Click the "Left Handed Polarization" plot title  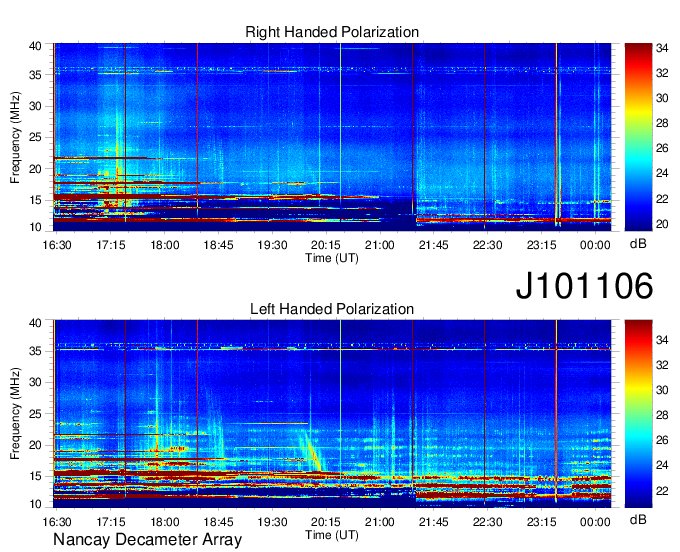(x=332, y=309)
